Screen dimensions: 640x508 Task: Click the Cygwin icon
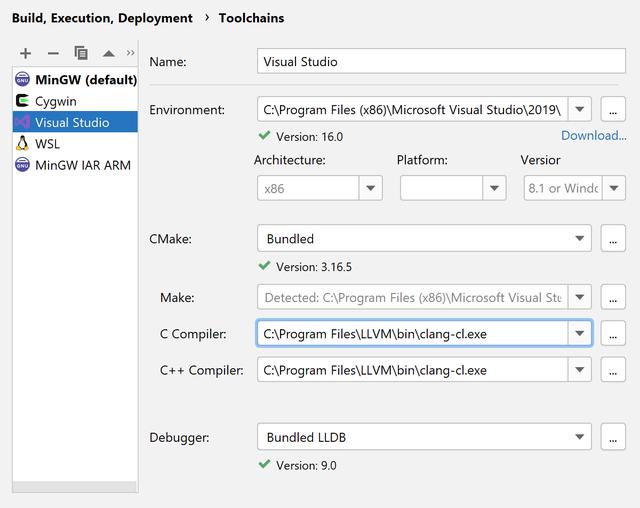22,100
